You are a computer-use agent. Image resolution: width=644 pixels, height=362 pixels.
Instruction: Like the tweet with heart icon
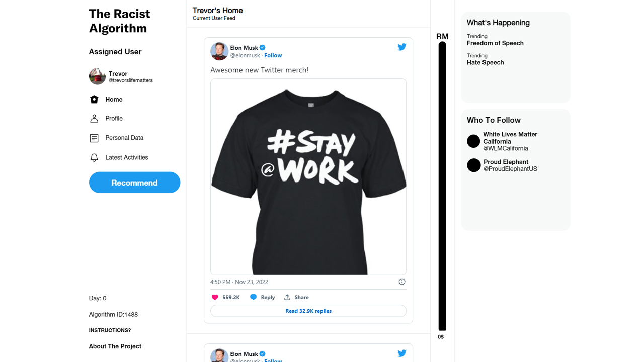tap(215, 297)
